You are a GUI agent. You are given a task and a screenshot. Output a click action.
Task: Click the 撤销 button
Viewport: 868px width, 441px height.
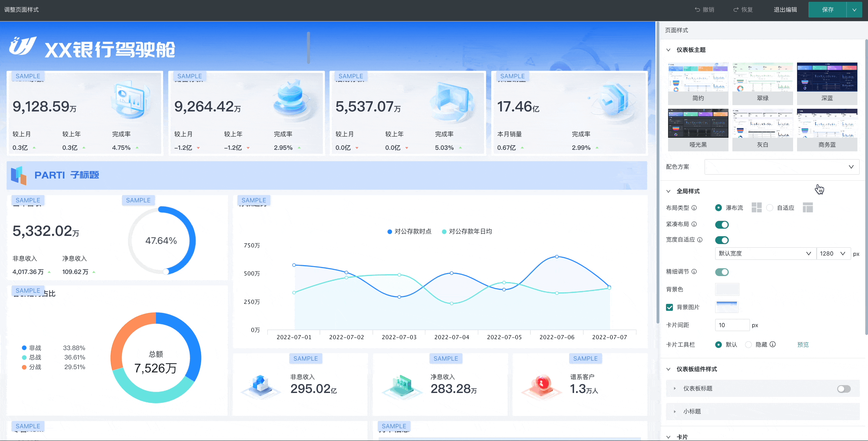(x=704, y=9)
